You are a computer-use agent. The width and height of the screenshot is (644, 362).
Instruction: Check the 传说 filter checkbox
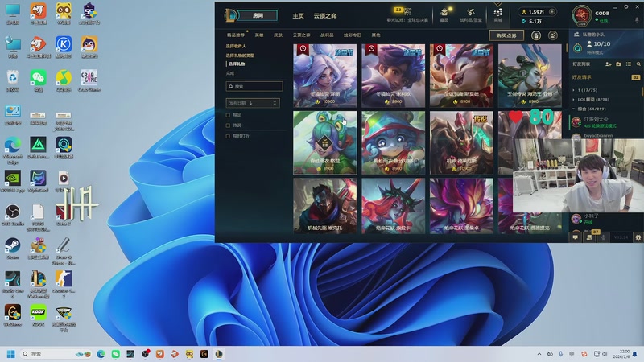(229, 125)
